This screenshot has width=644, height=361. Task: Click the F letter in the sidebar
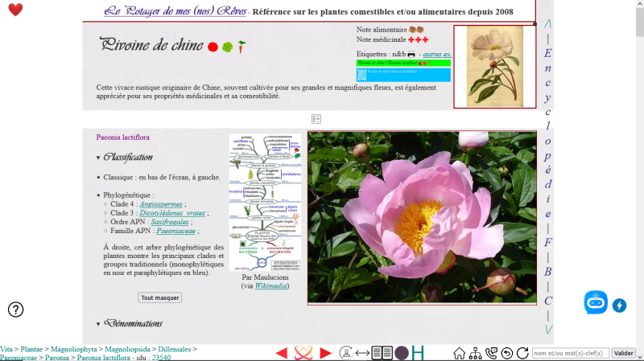(548, 243)
